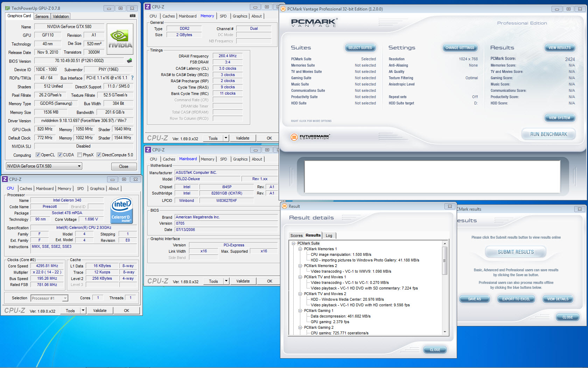Click the empty white PCMark output box

tap(432, 177)
